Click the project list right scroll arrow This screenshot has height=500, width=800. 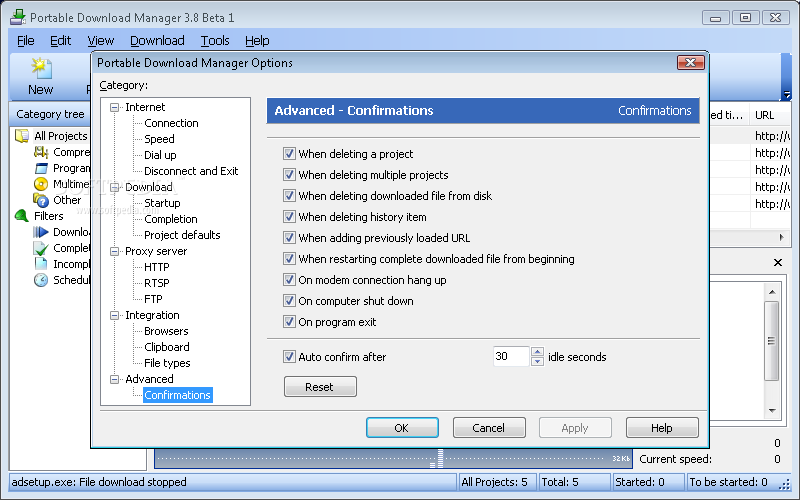781,237
